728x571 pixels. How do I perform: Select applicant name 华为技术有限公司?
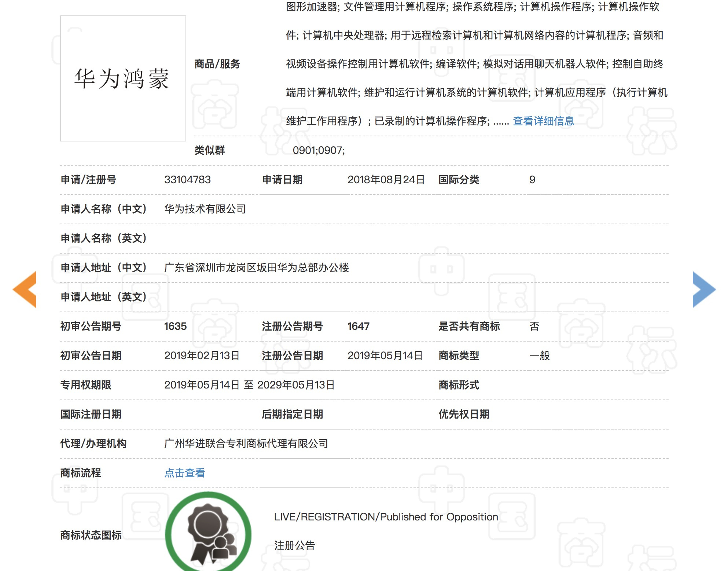click(205, 209)
